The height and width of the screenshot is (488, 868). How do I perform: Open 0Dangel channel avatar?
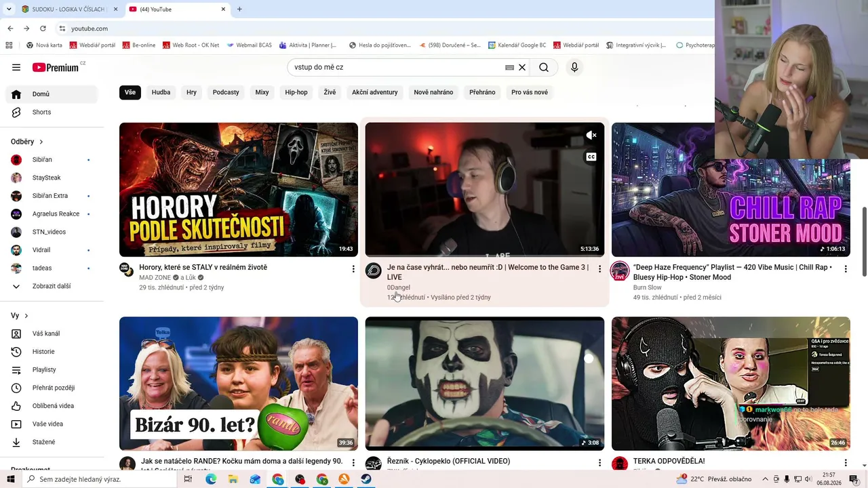pyautogui.click(x=374, y=271)
